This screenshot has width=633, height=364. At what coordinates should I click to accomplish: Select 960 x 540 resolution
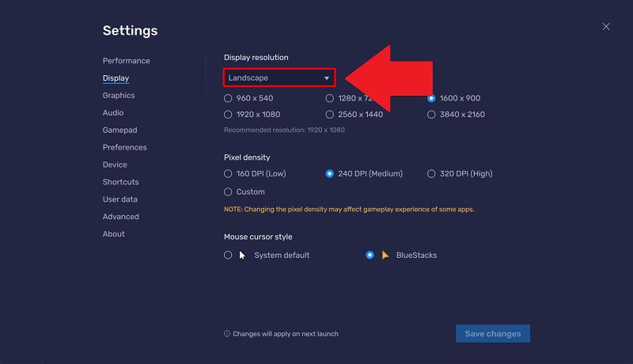pos(229,98)
